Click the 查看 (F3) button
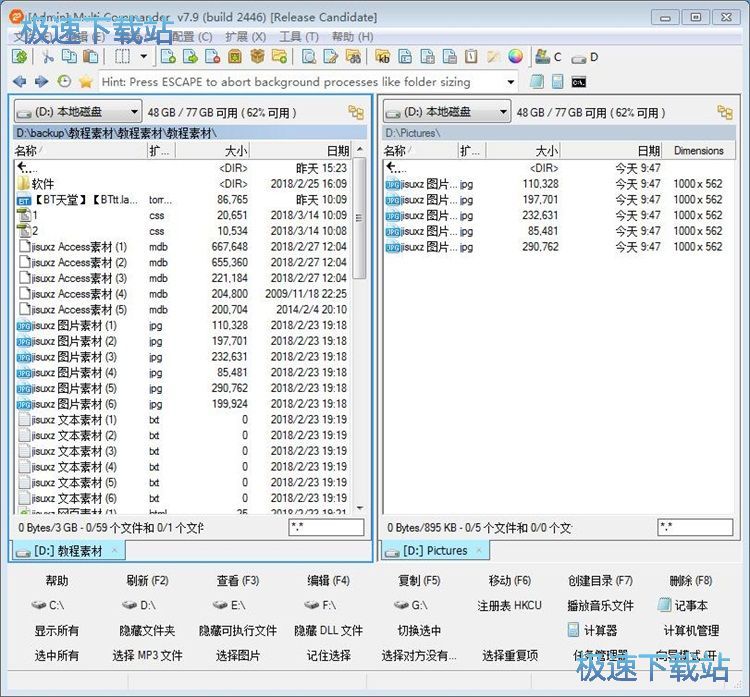The width and height of the screenshot is (750, 697). (x=238, y=581)
